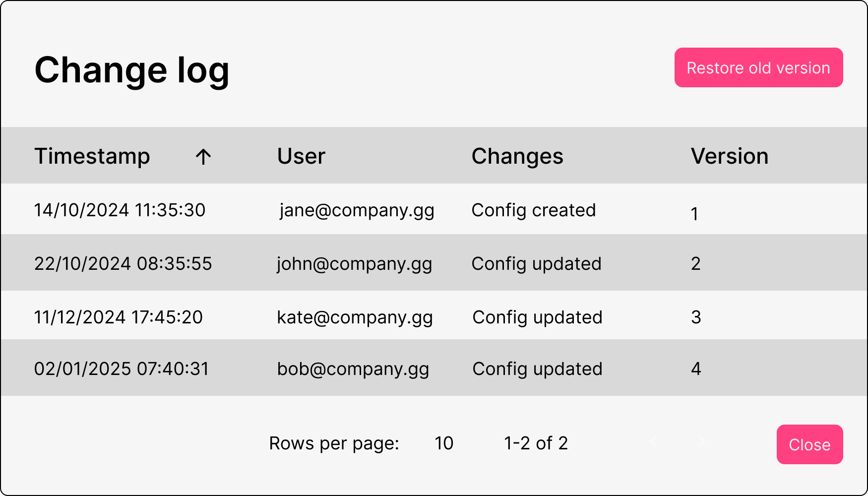The image size is (868, 496).
Task: Click the User column header
Action: tap(301, 156)
